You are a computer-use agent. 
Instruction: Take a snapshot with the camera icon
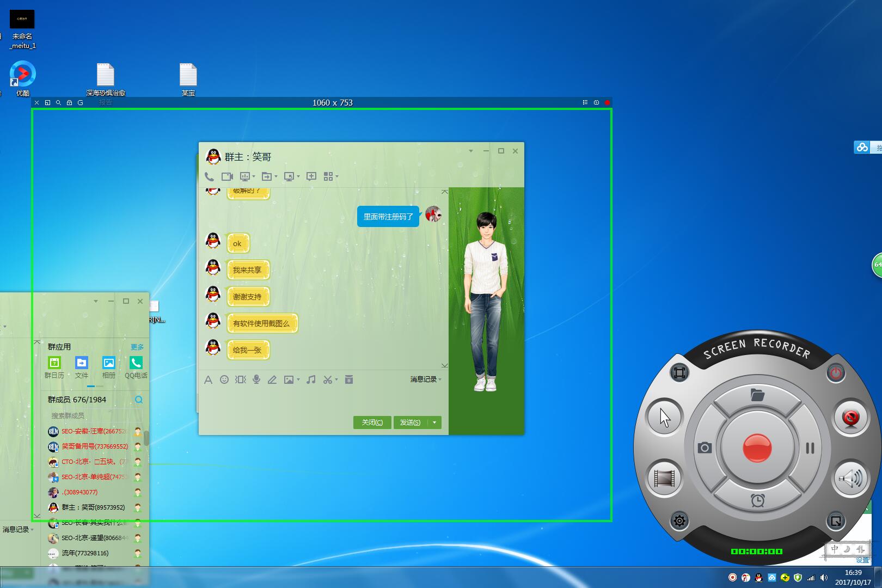tap(705, 448)
